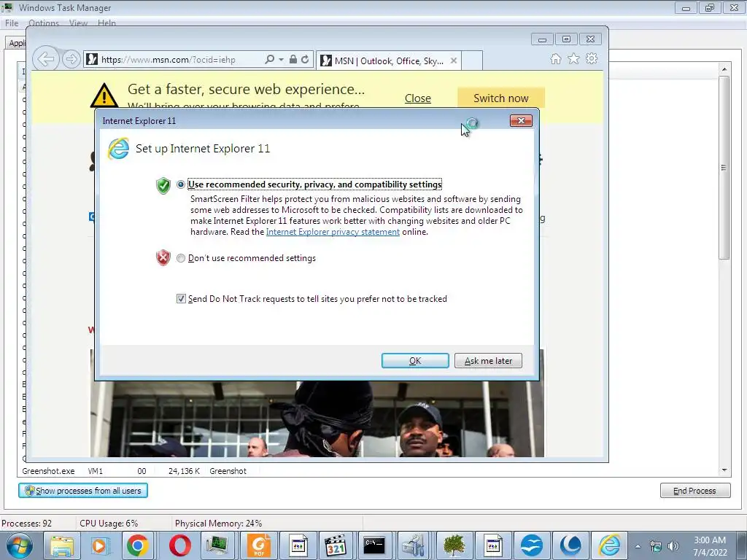747x560 pixels.
Task: Switch to Task Manager taskbar icon
Action: pyautogui.click(x=217, y=545)
